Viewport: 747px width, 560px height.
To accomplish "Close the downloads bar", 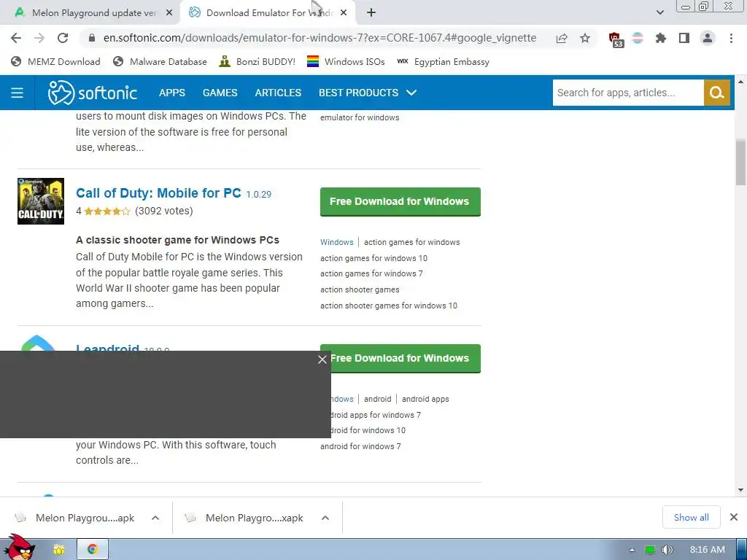I will coord(734,517).
